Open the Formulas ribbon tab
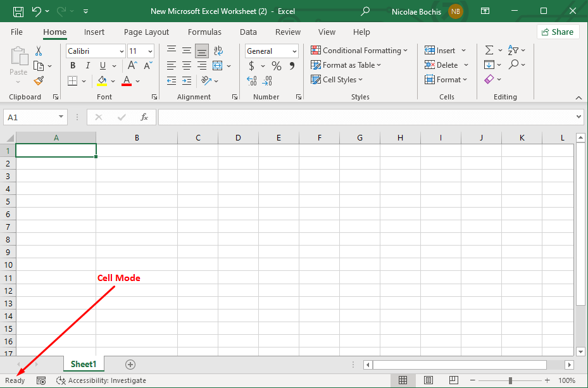The image size is (588, 388). point(204,32)
